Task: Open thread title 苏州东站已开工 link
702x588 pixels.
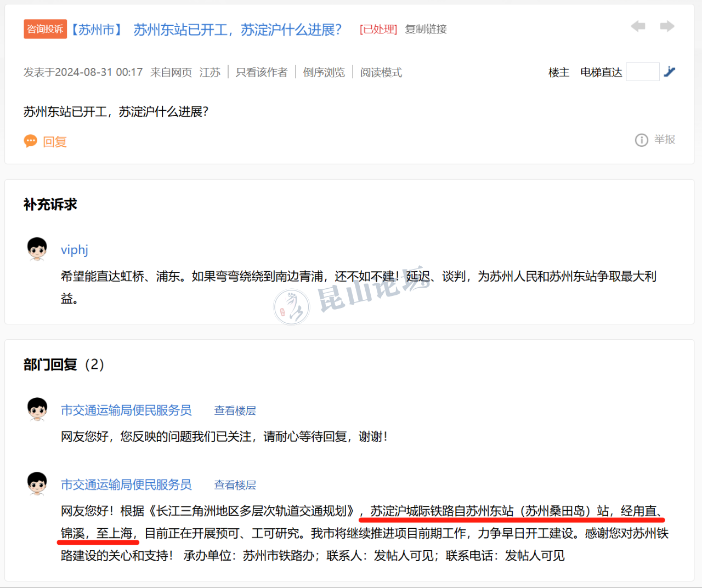Action: [x=237, y=30]
